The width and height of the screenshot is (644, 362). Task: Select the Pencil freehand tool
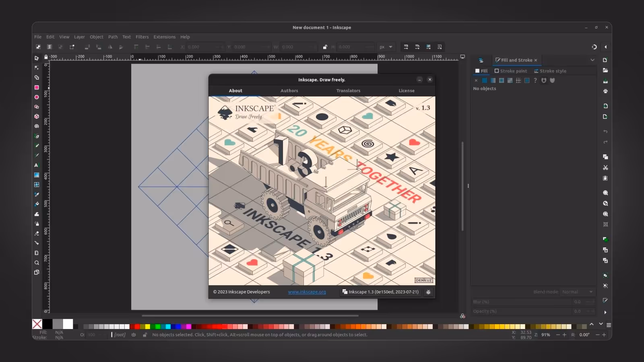(x=37, y=146)
